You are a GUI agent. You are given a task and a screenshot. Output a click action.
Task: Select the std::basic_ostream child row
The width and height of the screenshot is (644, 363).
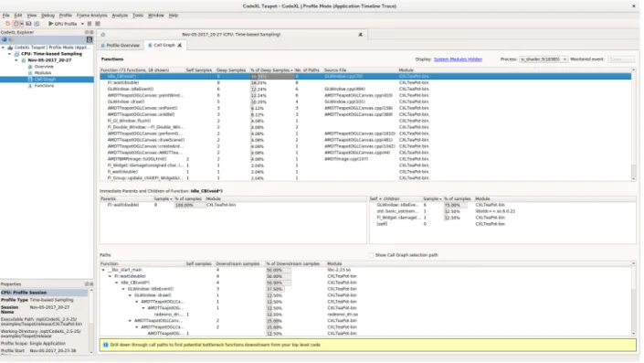coord(502,211)
